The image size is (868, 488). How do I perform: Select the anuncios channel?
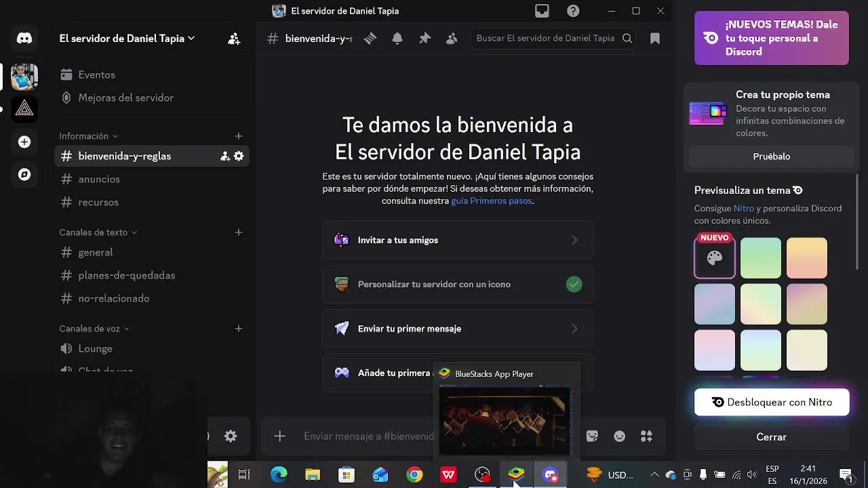point(152,179)
